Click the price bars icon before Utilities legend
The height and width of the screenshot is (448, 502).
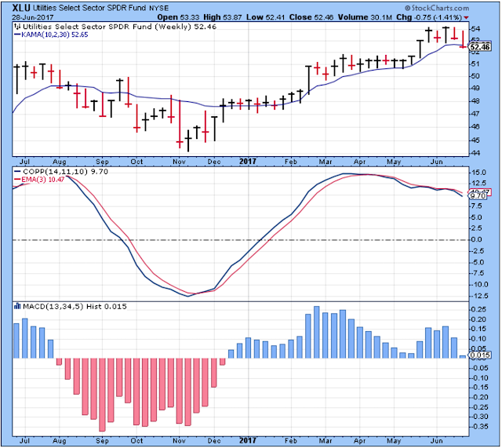pos(17,27)
